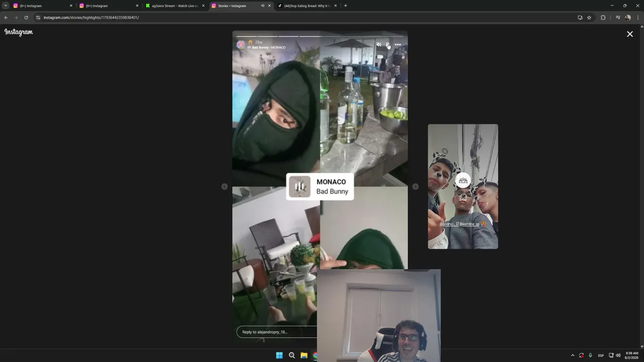Click the @andrxz_17 mention in the preview

click(449, 224)
